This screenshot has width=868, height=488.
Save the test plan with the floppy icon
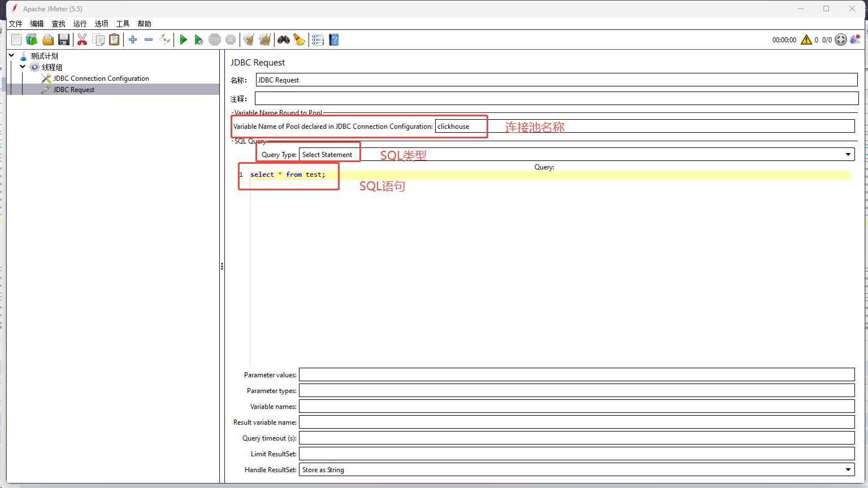(x=64, y=40)
